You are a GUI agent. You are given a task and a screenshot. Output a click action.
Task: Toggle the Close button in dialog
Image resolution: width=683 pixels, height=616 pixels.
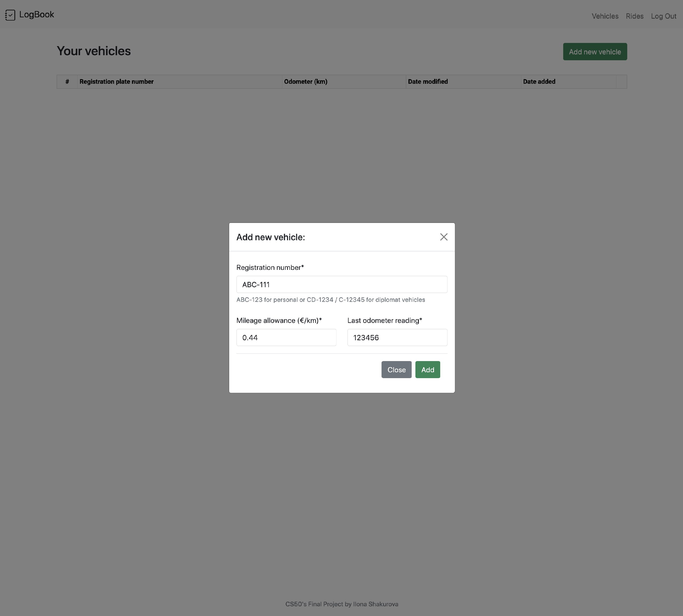pyautogui.click(x=396, y=369)
